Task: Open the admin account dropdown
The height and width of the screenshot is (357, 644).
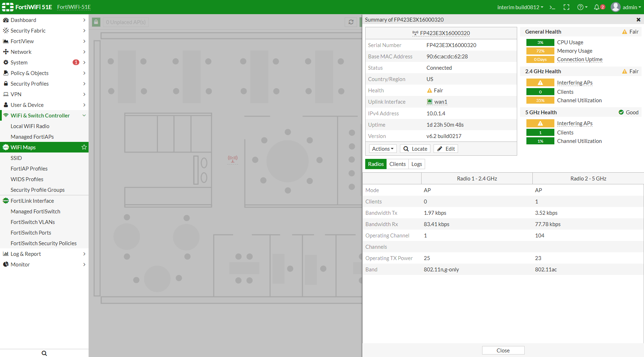Action: tap(632, 7)
